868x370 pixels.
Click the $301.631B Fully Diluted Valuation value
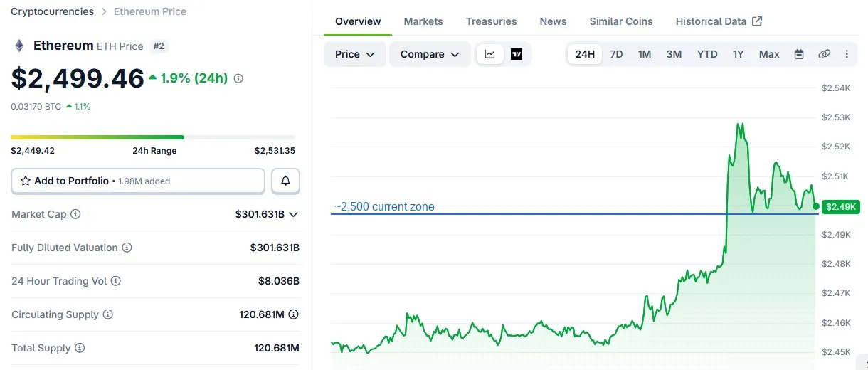coord(275,248)
